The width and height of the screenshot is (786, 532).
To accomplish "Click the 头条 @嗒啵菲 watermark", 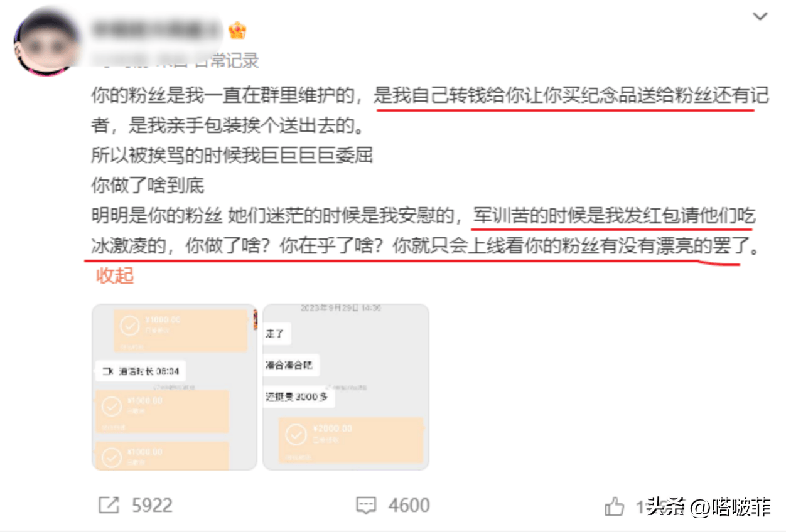I will 709,507.
